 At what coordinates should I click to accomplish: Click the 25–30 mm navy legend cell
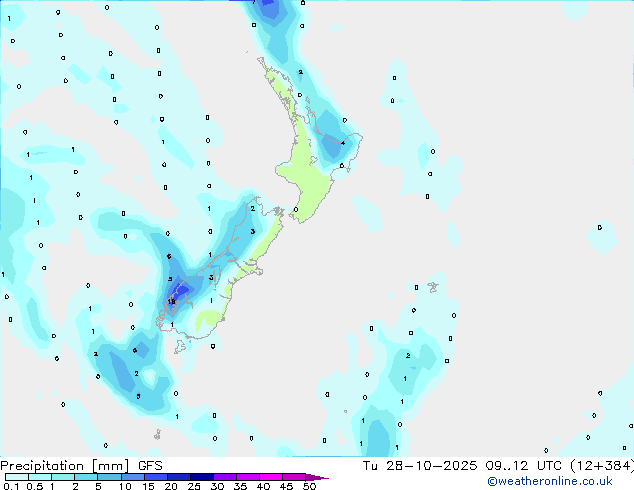tap(202, 477)
